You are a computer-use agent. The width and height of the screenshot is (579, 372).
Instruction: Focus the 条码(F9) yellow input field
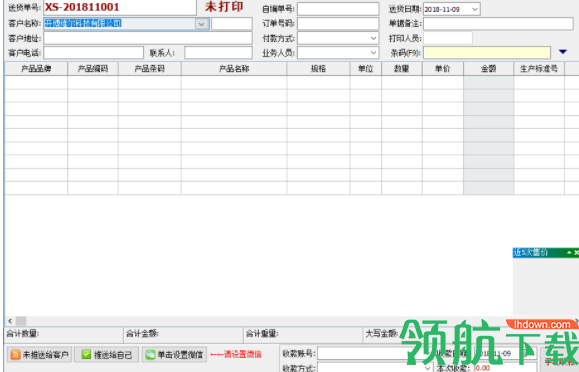[487, 53]
